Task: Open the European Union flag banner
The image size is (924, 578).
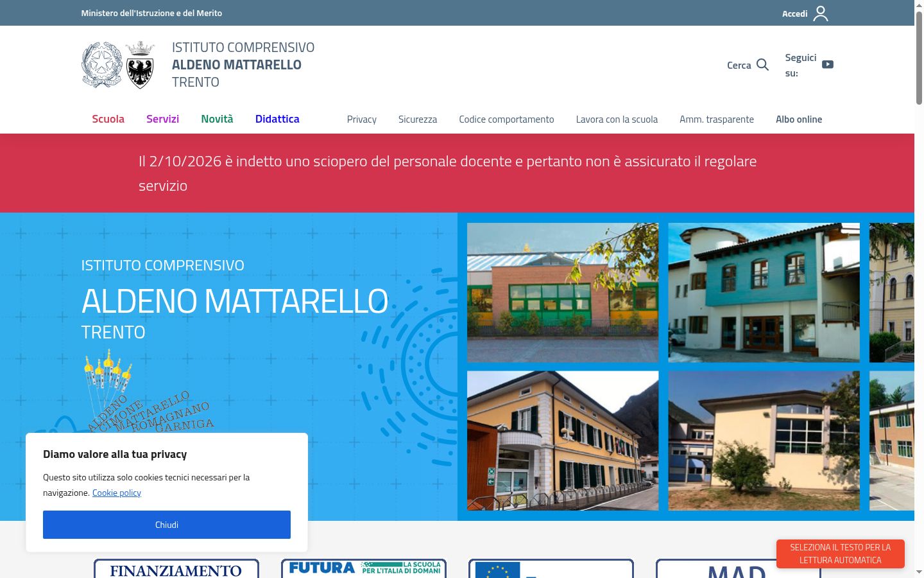Action: 551,569
